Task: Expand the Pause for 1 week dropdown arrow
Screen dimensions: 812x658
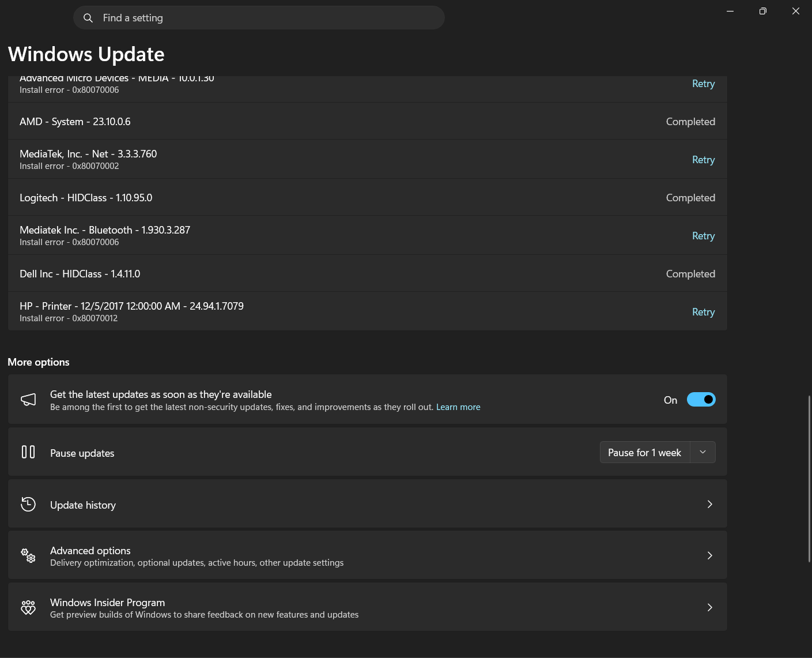Action: coord(703,452)
